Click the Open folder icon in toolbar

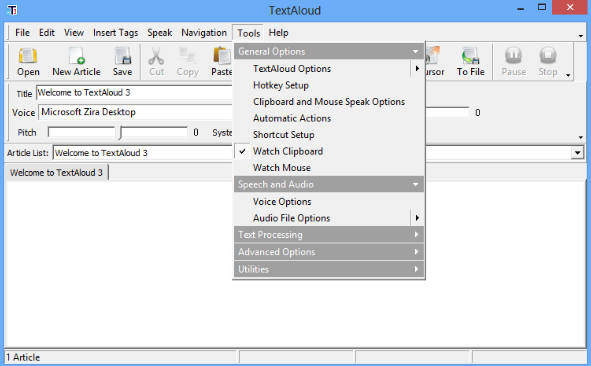[x=28, y=56]
